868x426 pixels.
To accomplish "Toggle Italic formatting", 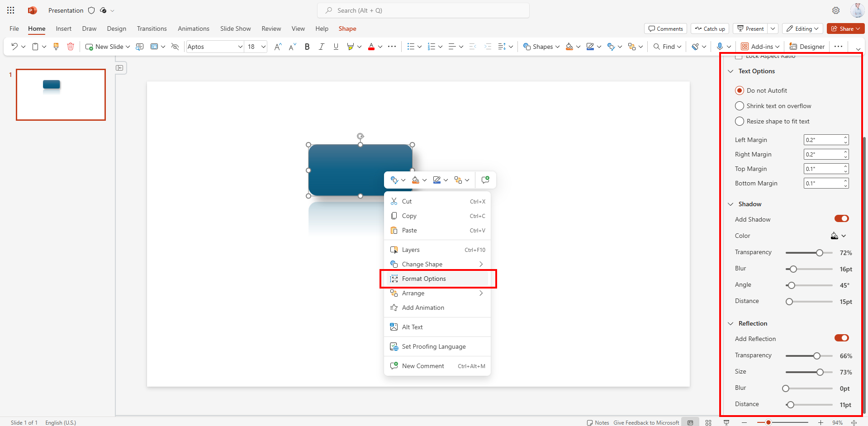I will pyautogui.click(x=321, y=47).
